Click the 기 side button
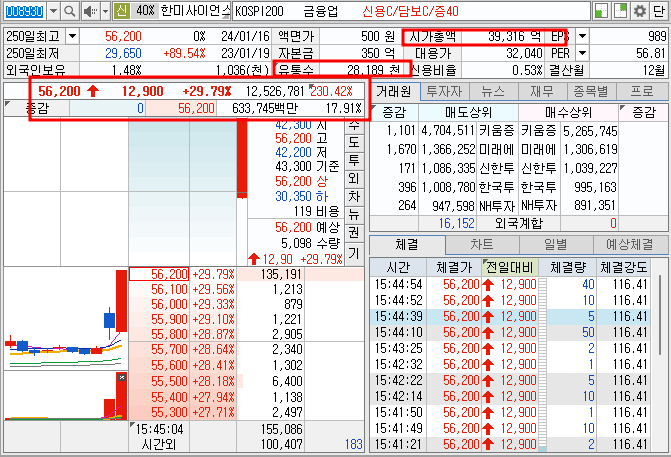 (353, 253)
